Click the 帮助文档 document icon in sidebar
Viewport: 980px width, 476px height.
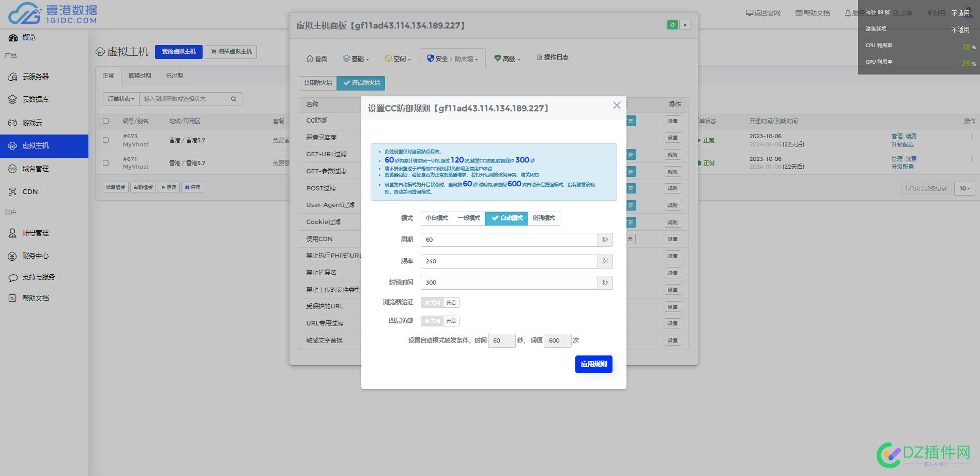(13, 299)
